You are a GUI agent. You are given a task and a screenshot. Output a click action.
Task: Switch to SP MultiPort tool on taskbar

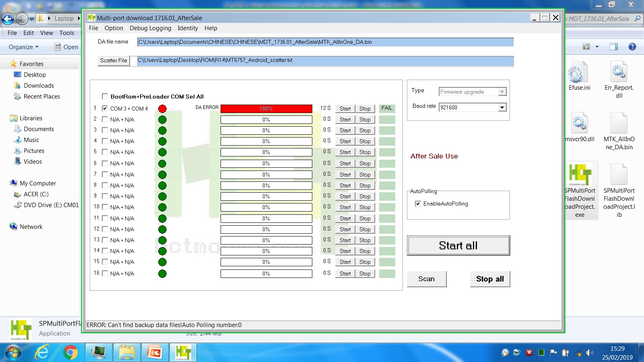click(183, 353)
